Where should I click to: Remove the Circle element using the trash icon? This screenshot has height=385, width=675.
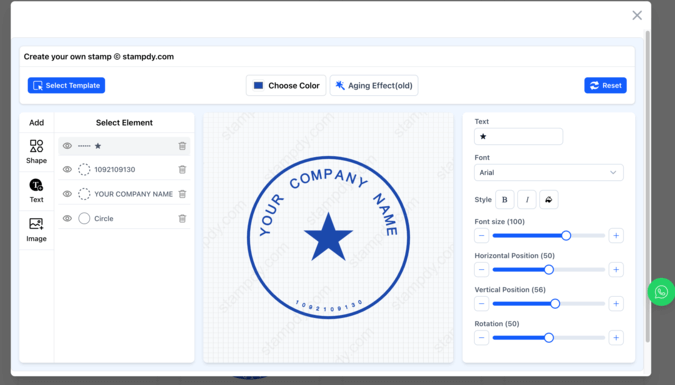click(182, 219)
